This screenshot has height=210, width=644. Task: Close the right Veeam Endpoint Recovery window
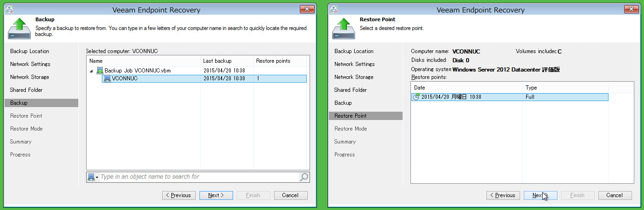[x=631, y=9]
